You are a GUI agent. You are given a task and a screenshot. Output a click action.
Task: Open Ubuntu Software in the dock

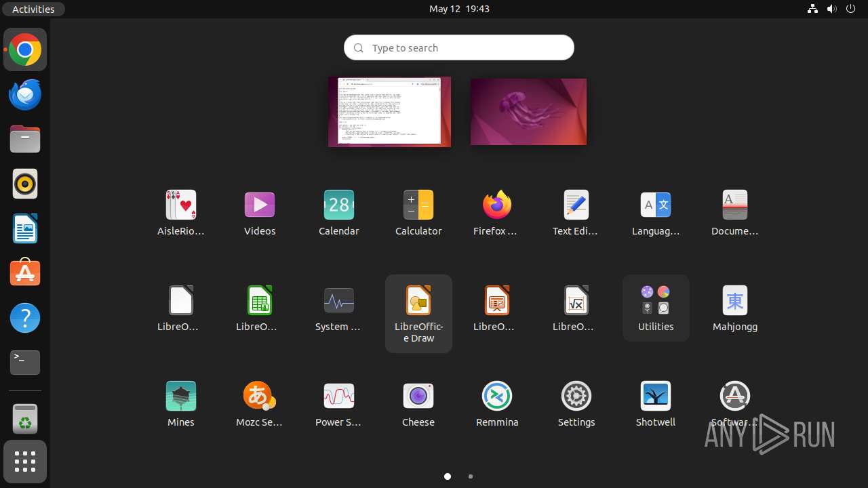point(25,273)
